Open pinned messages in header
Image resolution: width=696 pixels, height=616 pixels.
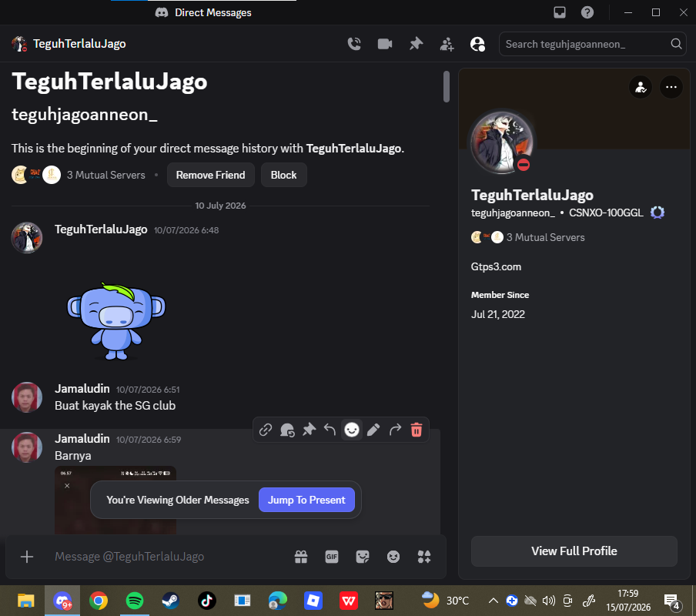(x=416, y=44)
